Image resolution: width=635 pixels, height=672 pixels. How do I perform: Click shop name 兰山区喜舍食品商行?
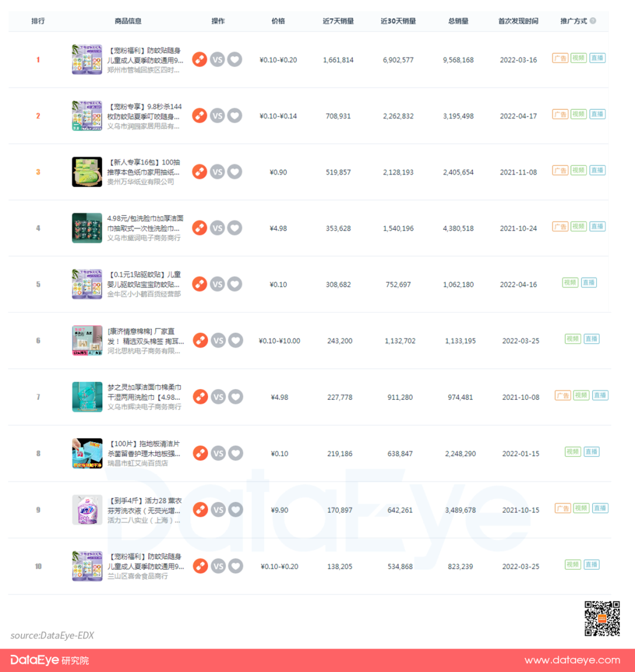[138, 576]
